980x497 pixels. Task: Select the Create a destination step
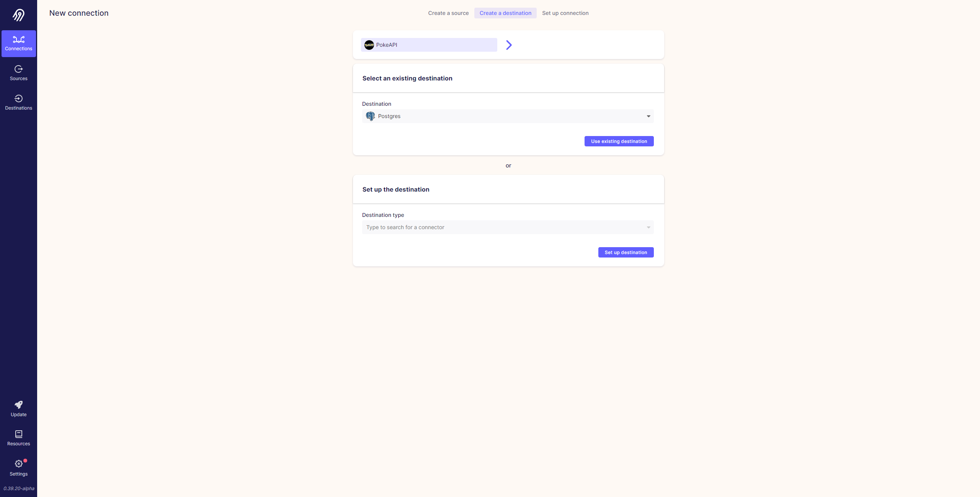[x=505, y=13]
